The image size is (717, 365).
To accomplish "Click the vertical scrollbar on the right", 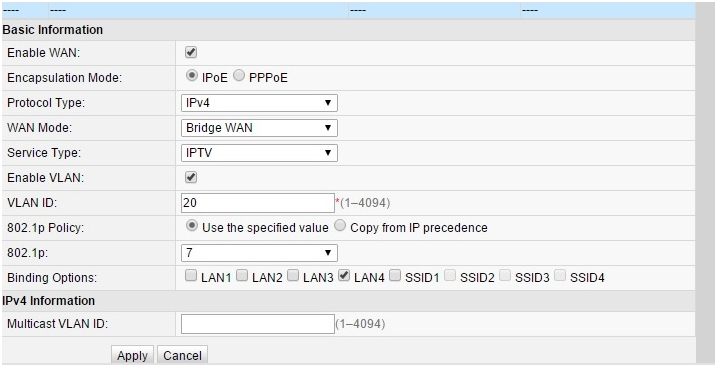I will (x=706, y=183).
